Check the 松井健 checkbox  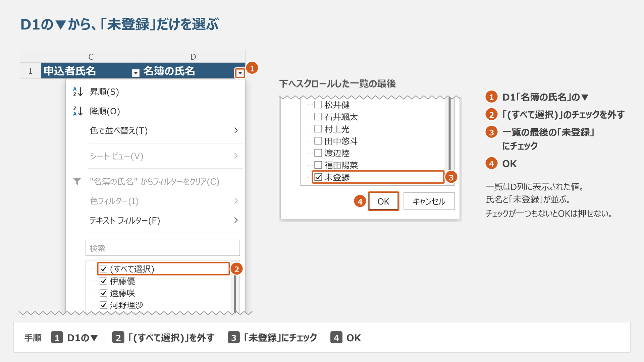(318, 105)
